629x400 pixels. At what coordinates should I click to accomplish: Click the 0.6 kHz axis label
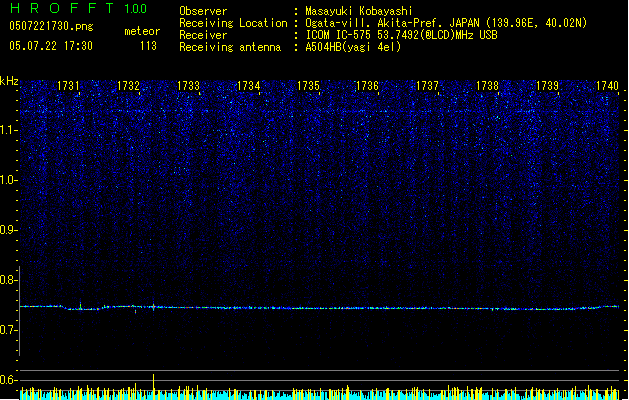click(x=8, y=380)
